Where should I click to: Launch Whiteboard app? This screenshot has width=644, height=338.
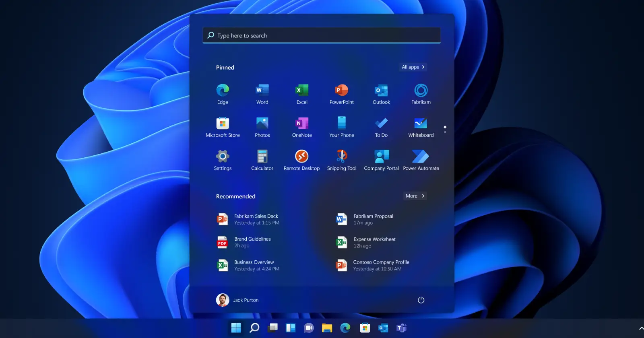[x=421, y=128]
